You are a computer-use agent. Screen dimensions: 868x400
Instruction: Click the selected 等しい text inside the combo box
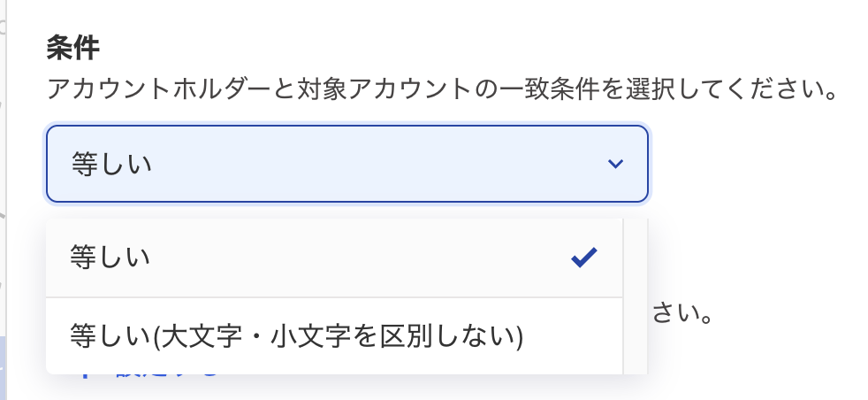111,165
